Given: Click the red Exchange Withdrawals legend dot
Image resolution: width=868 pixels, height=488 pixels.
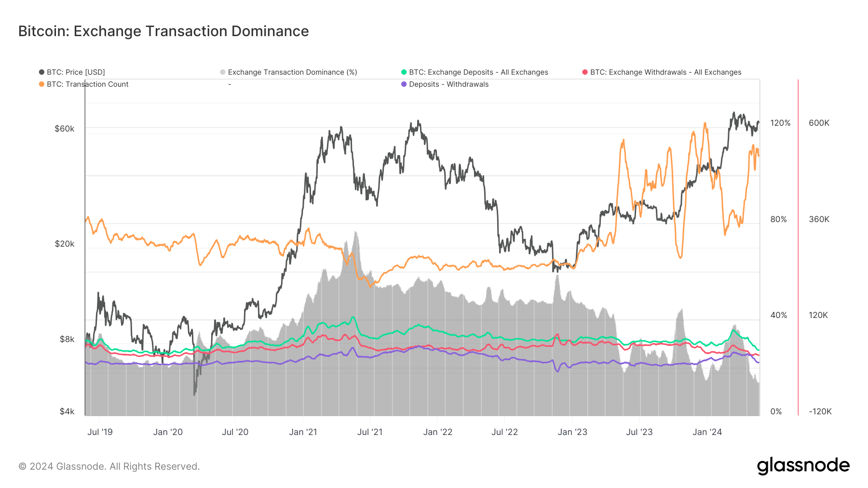Looking at the screenshot, I should click(585, 72).
